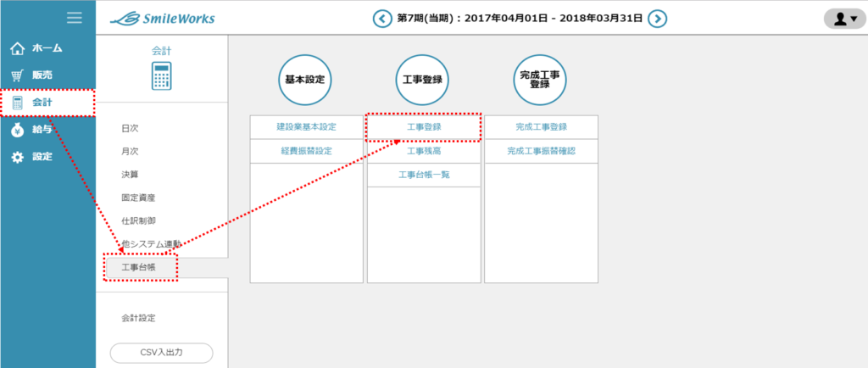
Task: Open 会計設定 in the submenu
Action: [138, 318]
